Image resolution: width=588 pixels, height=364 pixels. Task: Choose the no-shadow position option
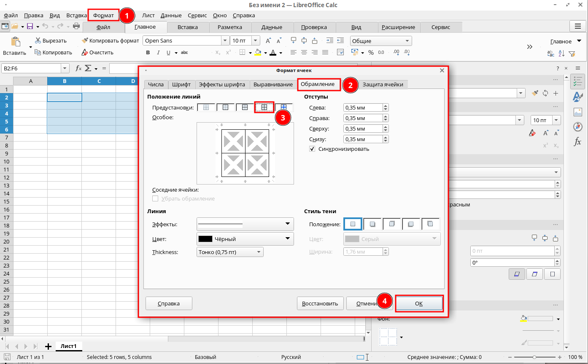point(353,224)
